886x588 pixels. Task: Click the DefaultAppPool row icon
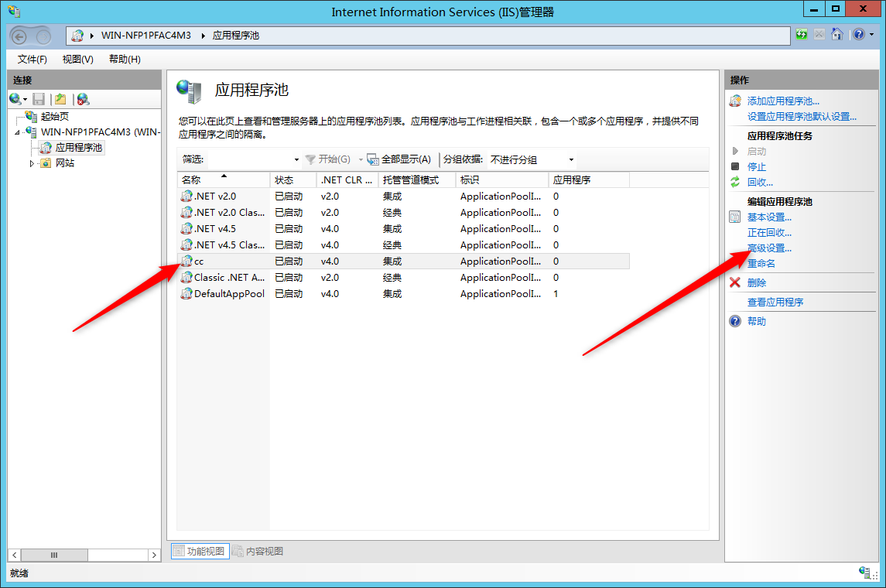[186, 294]
